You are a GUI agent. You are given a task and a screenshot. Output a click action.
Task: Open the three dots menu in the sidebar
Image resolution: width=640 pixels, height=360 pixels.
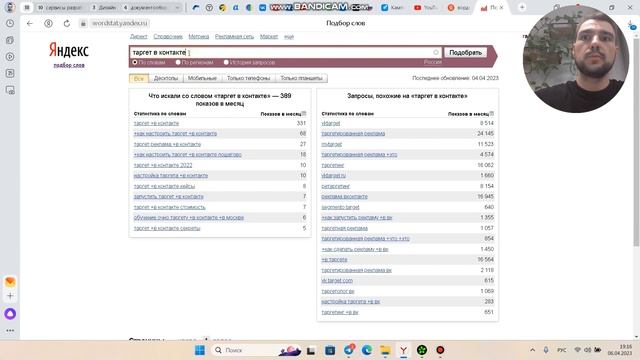10,330
